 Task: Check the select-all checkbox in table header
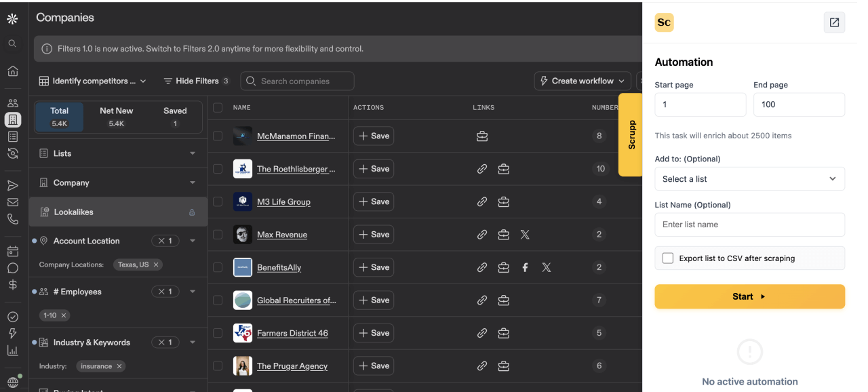click(x=218, y=107)
